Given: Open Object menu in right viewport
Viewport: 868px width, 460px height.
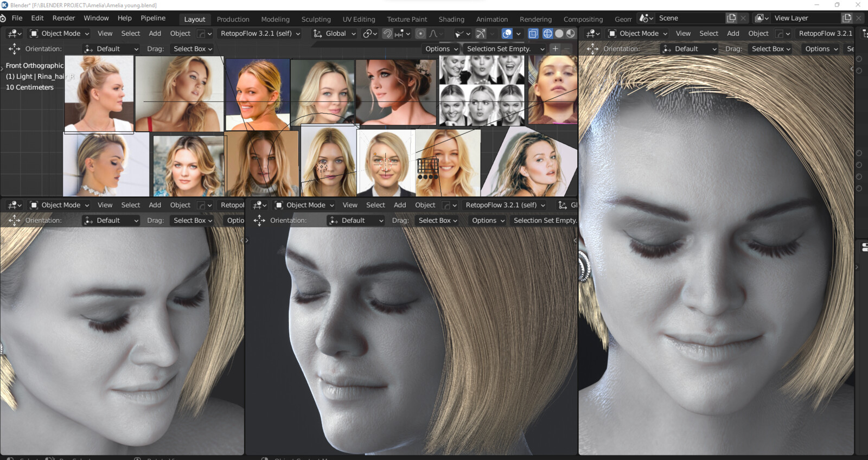Looking at the screenshot, I should (x=758, y=33).
